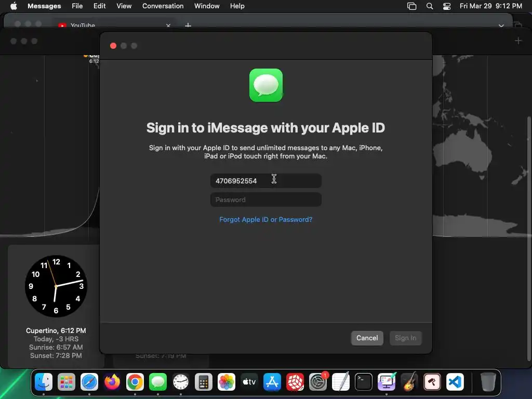This screenshot has height=399, width=532.
Task: Click the Cancel button
Action: [367, 338]
